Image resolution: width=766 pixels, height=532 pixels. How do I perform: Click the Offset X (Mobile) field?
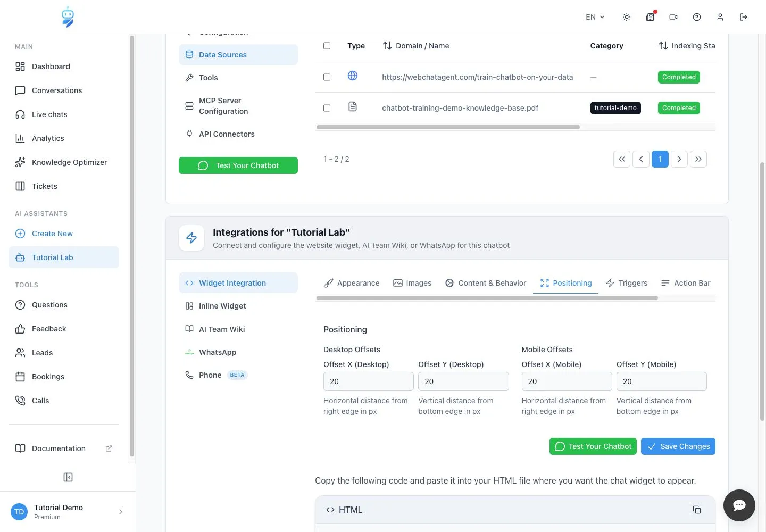click(567, 381)
